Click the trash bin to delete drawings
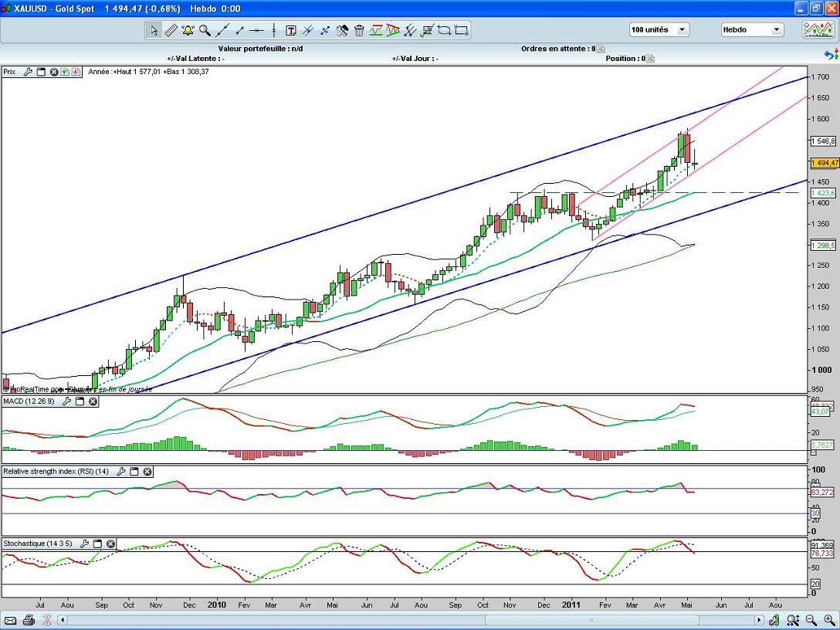The height and width of the screenshot is (630, 840). coord(359,31)
